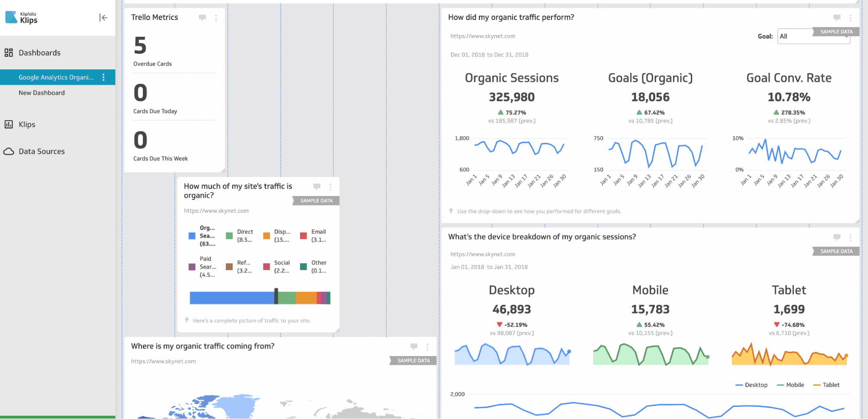Open Google Analytics dashboard options menu
Screen dimensions: 868x419
[103, 77]
